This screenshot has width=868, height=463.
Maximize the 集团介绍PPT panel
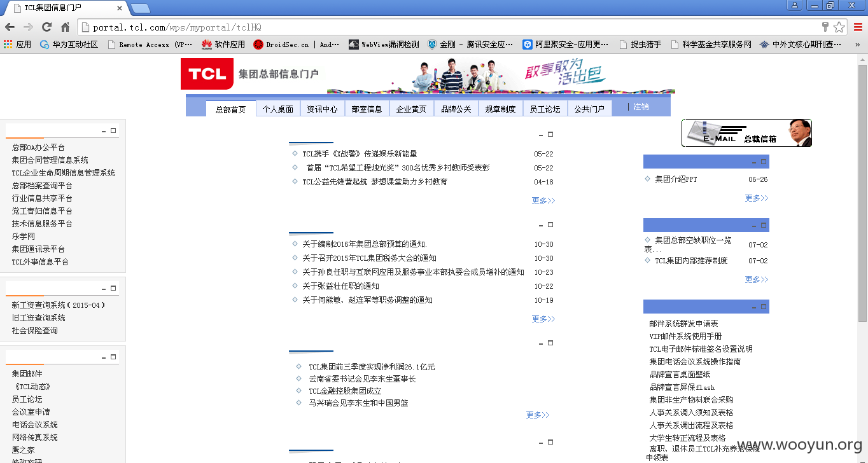click(x=764, y=161)
